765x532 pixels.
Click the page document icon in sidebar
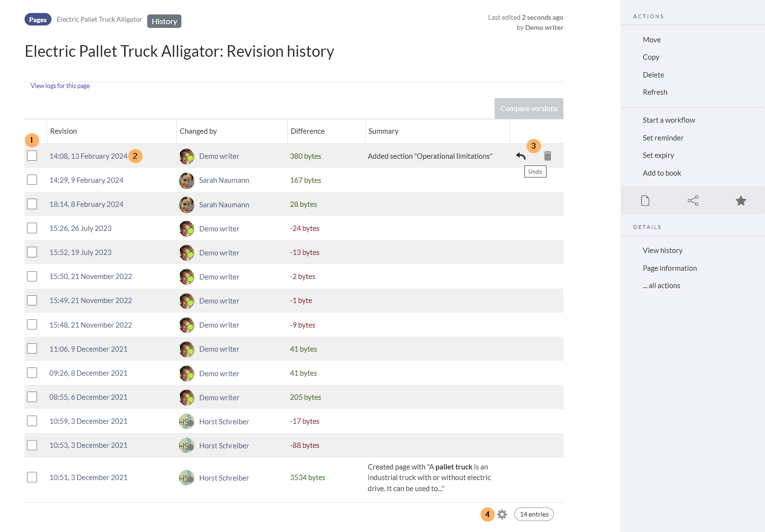click(x=645, y=201)
